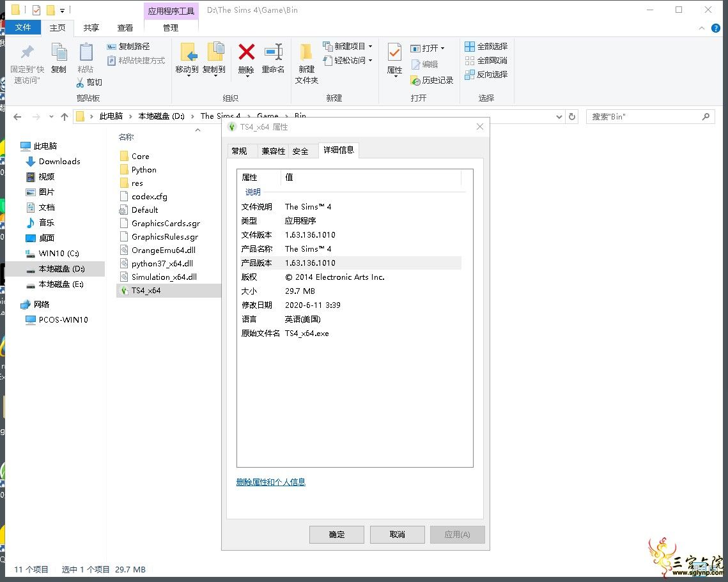The height and width of the screenshot is (582, 728).
Task: Click the Copy (复制) ribbon icon
Action: pos(59,52)
